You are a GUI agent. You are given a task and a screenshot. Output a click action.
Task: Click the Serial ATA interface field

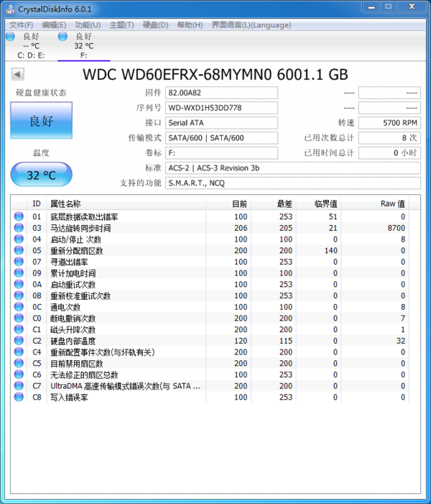[221, 123]
